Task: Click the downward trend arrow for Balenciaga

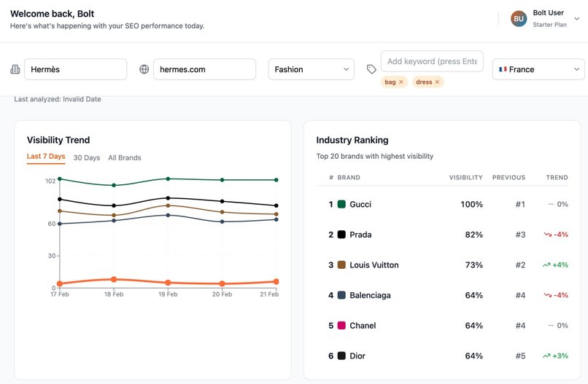Action: (547, 295)
